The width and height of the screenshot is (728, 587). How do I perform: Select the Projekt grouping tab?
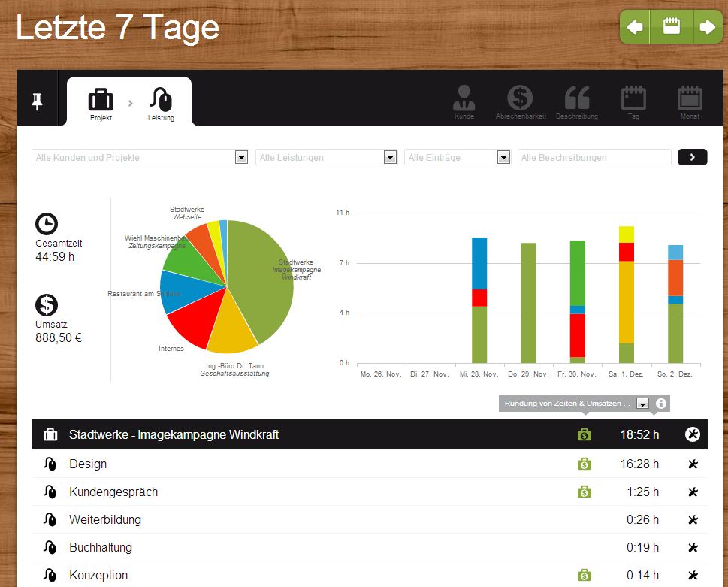101,104
